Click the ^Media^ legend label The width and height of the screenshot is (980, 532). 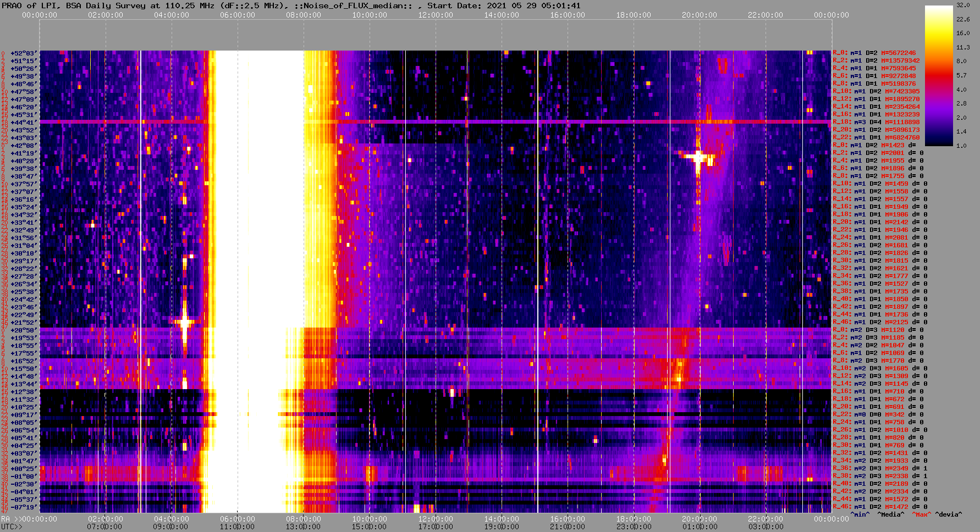891,514
